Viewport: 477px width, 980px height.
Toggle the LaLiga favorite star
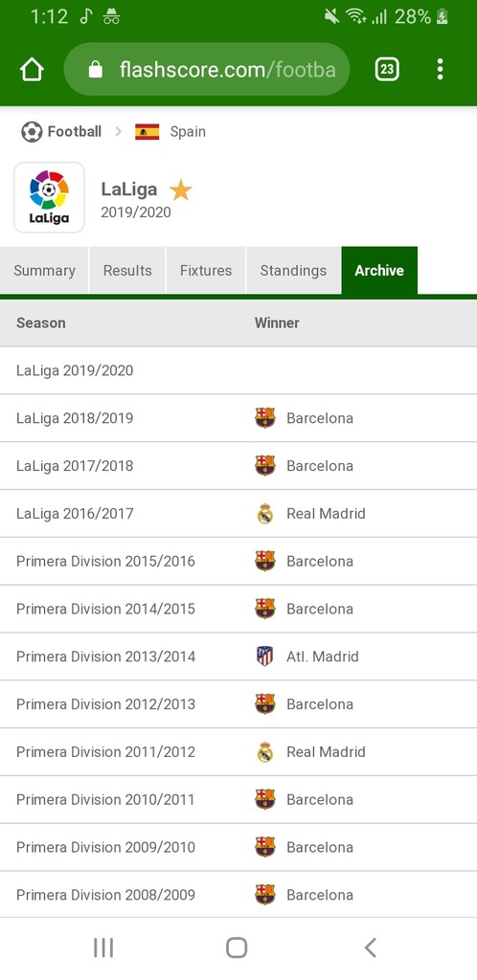point(181,190)
